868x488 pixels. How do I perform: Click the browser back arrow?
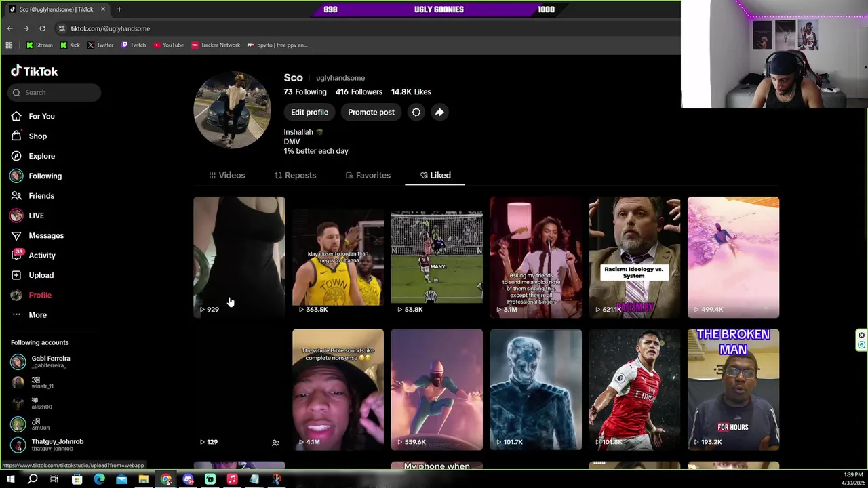9,28
